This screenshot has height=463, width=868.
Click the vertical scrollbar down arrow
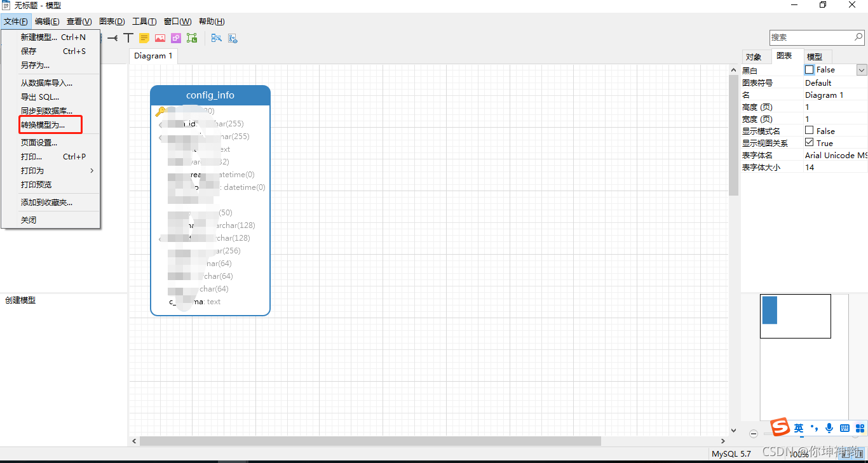click(734, 431)
